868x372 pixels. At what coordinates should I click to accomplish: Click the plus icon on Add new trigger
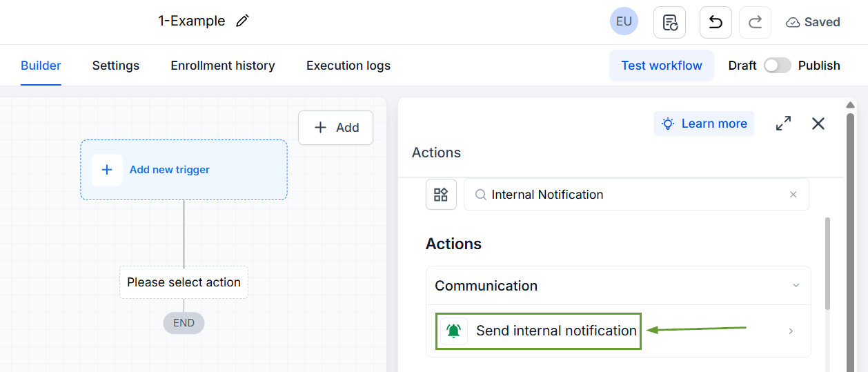pos(107,170)
